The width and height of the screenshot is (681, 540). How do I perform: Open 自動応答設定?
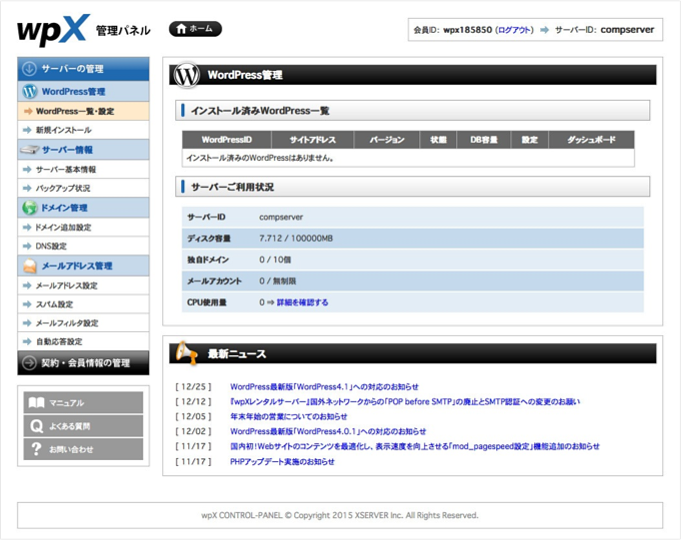click(83, 341)
